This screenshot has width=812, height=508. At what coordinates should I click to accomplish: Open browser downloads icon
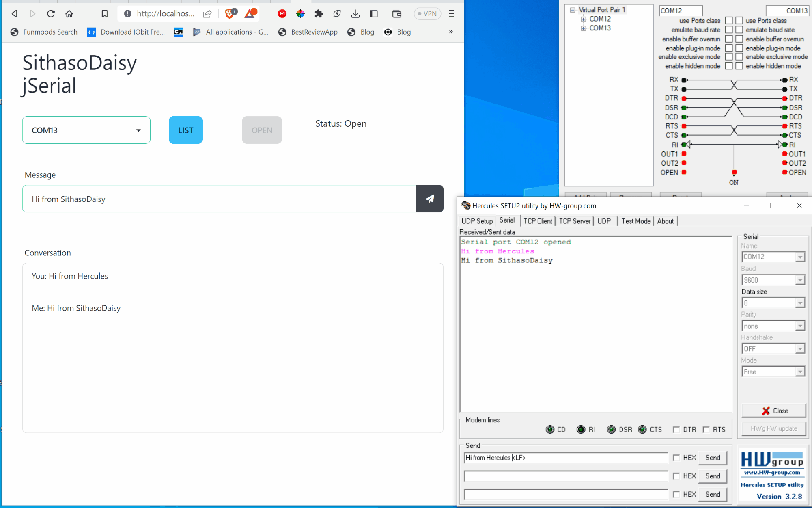tap(355, 14)
